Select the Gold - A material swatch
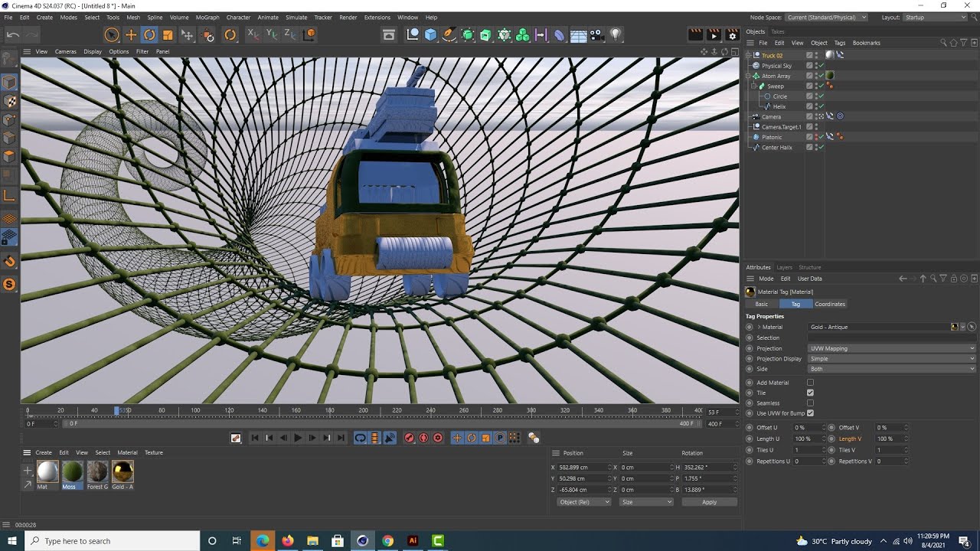Screen dimensions: 980x551 tap(122, 471)
